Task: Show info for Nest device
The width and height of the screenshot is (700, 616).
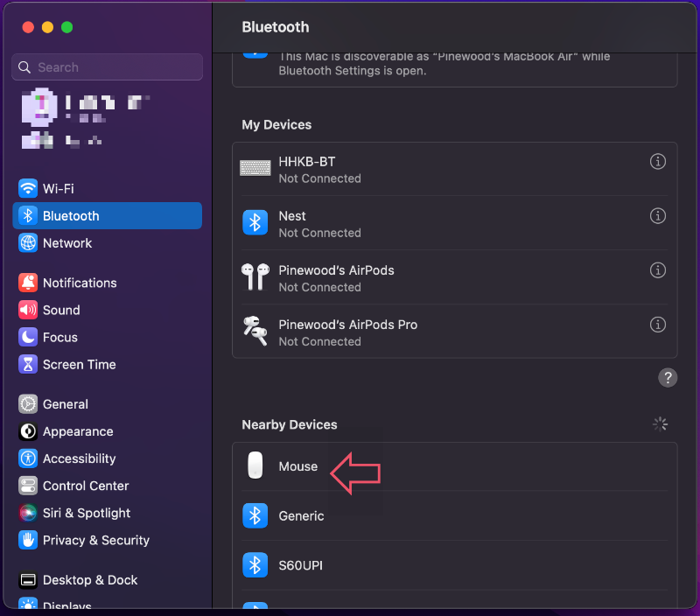Action: (658, 215)
